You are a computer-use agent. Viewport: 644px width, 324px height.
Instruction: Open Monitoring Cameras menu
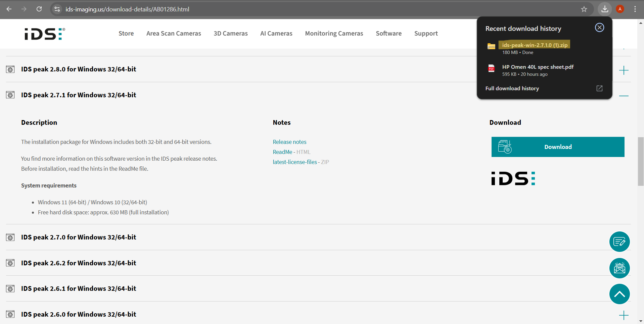pyautogui.click(x=334, y=33)
